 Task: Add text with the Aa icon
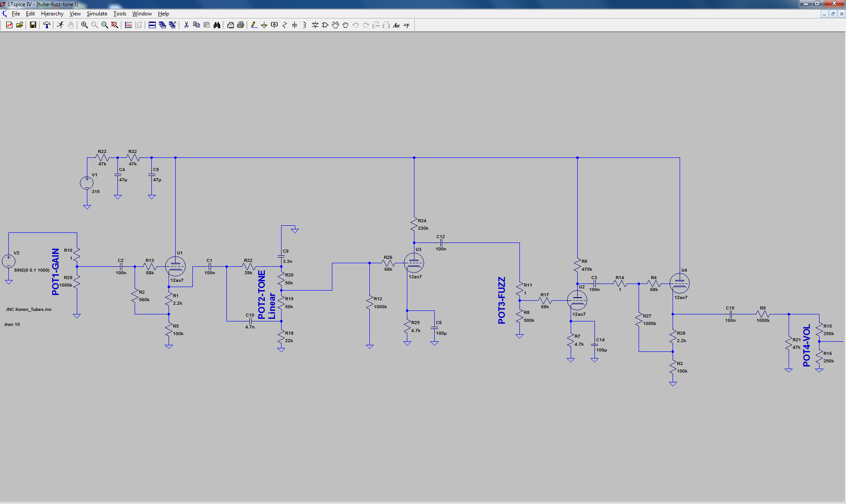[x=396, y=25]
